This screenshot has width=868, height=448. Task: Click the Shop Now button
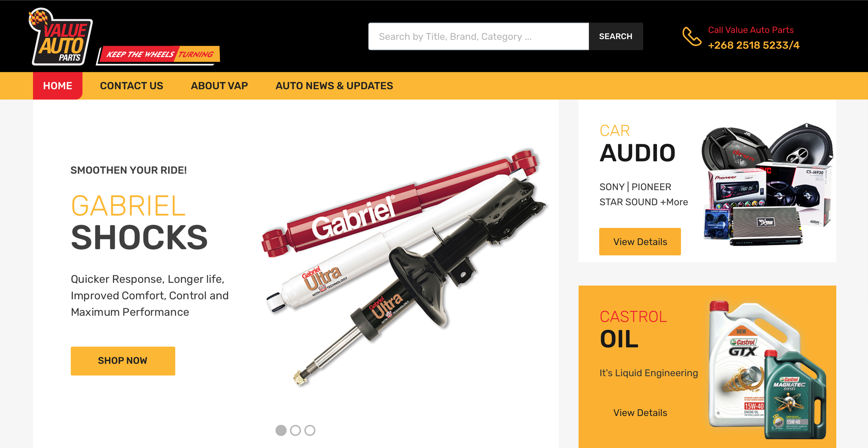pos(123,361)
